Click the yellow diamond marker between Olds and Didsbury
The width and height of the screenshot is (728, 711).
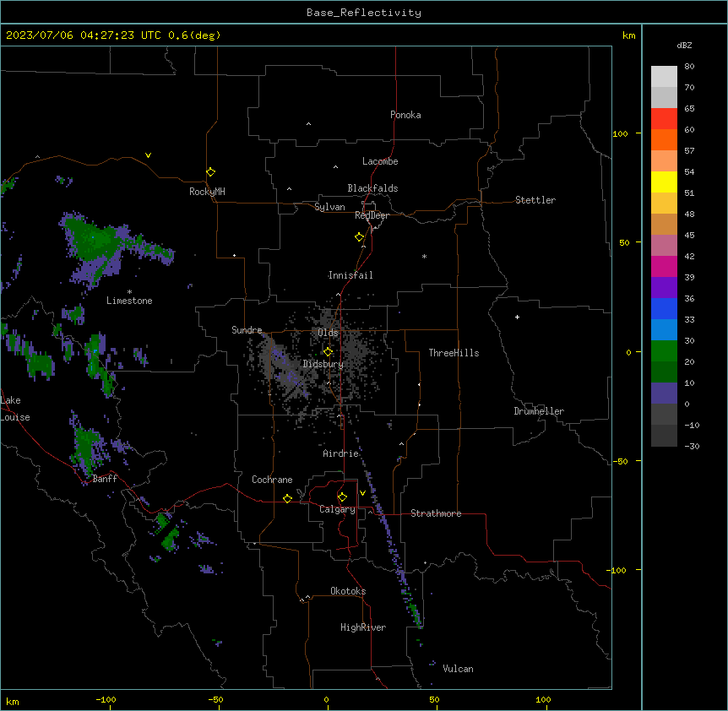coord(329,352)
